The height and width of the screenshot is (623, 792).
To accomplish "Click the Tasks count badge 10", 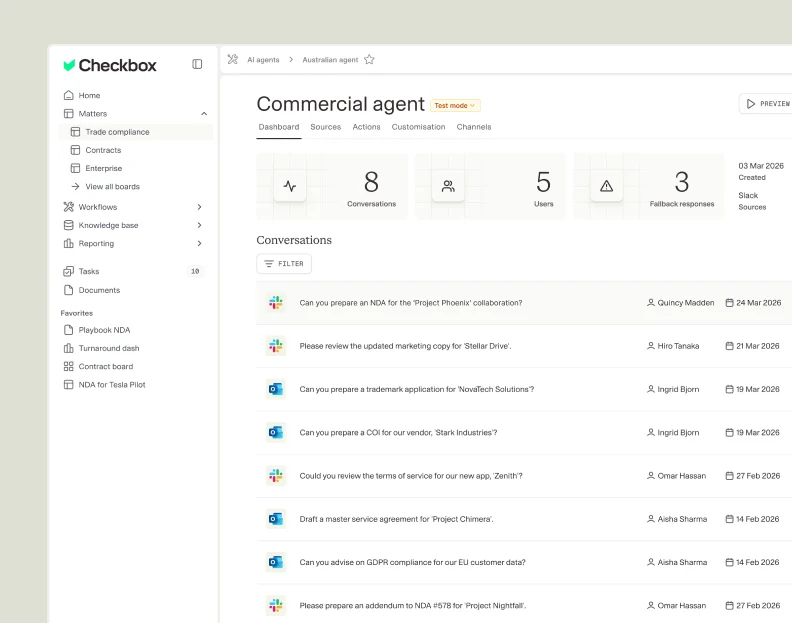I will click(195, 271).
